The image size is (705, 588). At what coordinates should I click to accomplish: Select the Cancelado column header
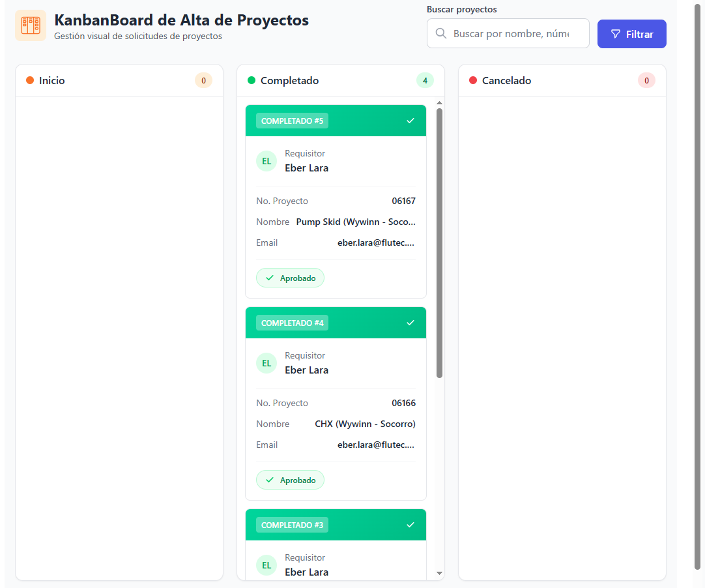[x=506, y=81]
